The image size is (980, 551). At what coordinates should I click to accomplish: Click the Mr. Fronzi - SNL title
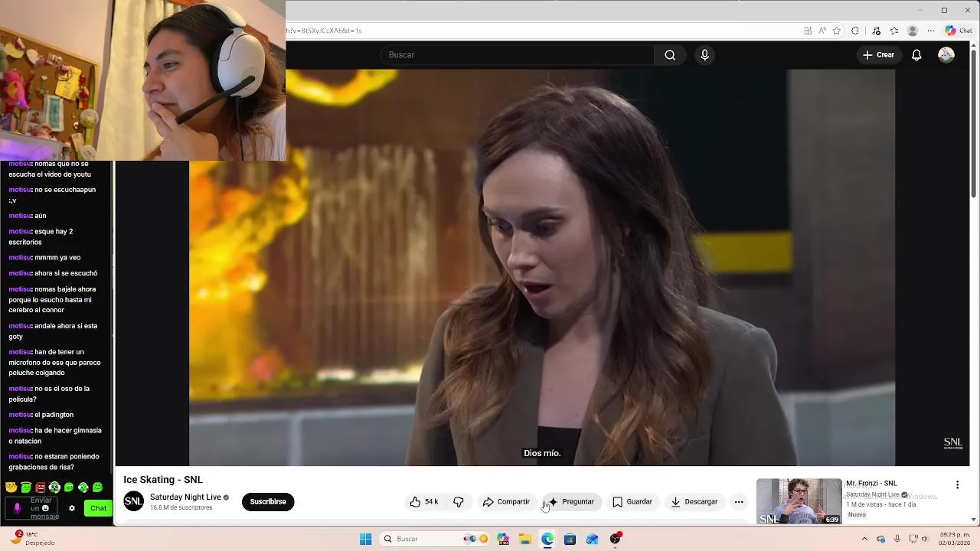tap(871, 484)
